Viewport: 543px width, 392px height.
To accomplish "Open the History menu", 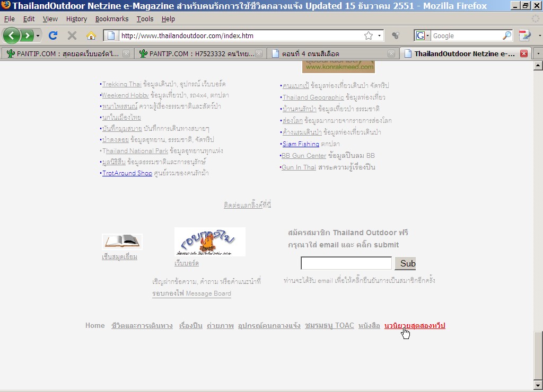I will tap(76, 19).
